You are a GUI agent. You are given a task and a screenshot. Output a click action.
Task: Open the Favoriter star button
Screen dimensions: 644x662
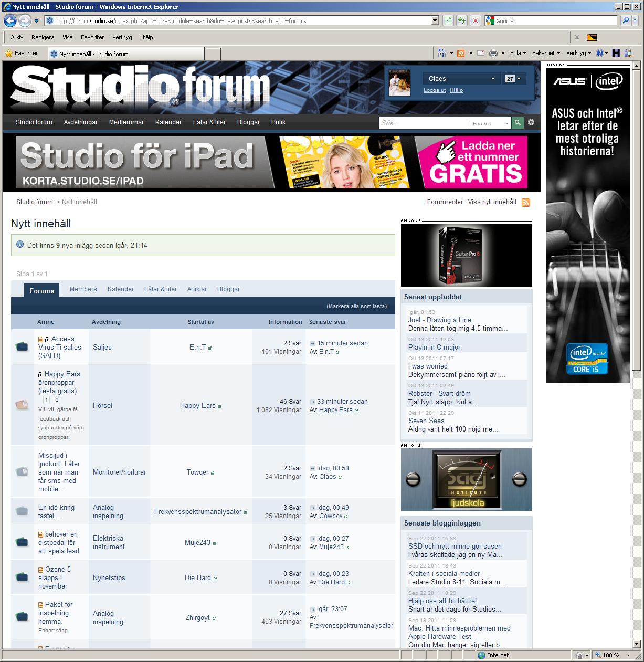22,53
